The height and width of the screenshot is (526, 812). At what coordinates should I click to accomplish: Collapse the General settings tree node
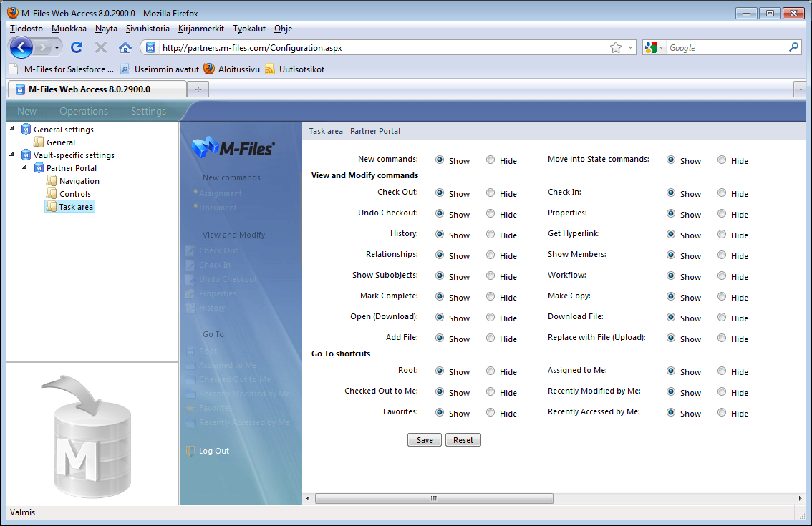click(x=12, y=128)
